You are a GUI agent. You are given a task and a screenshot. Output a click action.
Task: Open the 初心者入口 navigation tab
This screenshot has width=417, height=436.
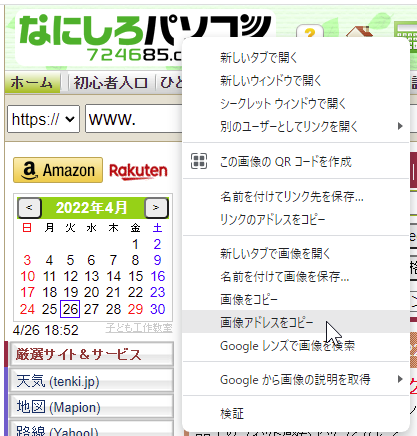(x=110, y=82)
